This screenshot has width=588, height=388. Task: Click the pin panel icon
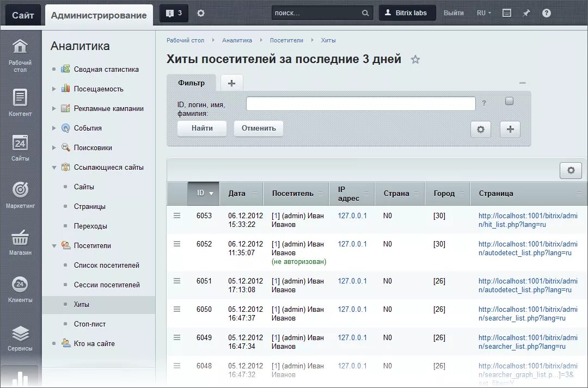526,13
